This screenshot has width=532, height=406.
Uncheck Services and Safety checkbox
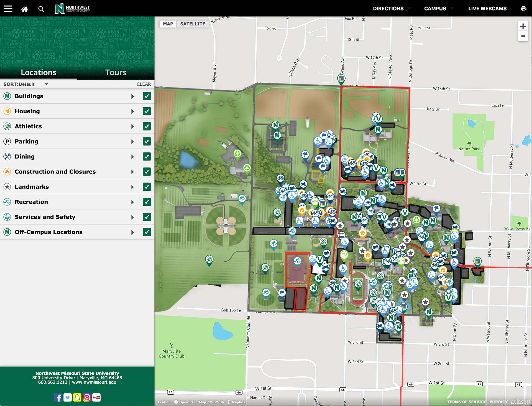(x=147, y=217)
